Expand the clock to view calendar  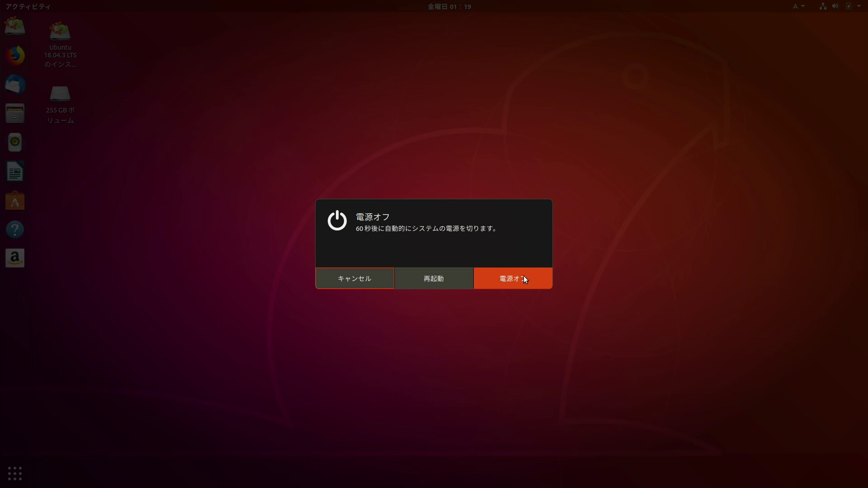pyautogui.click(x=449, y=6)
